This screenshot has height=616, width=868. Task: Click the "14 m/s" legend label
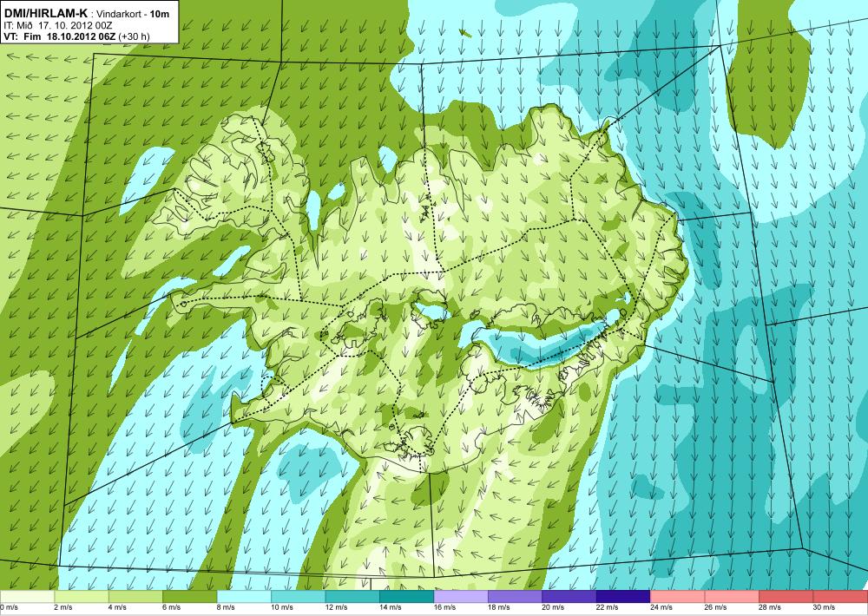391,607
